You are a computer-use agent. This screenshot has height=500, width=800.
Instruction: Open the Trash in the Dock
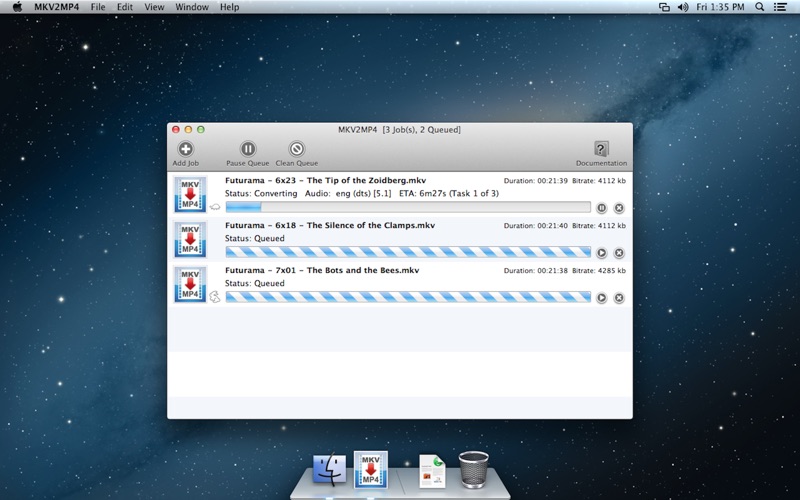point(473,468)
